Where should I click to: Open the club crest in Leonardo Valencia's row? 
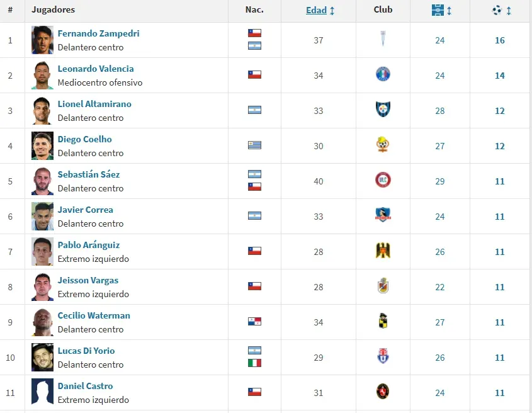click(383, 75)
